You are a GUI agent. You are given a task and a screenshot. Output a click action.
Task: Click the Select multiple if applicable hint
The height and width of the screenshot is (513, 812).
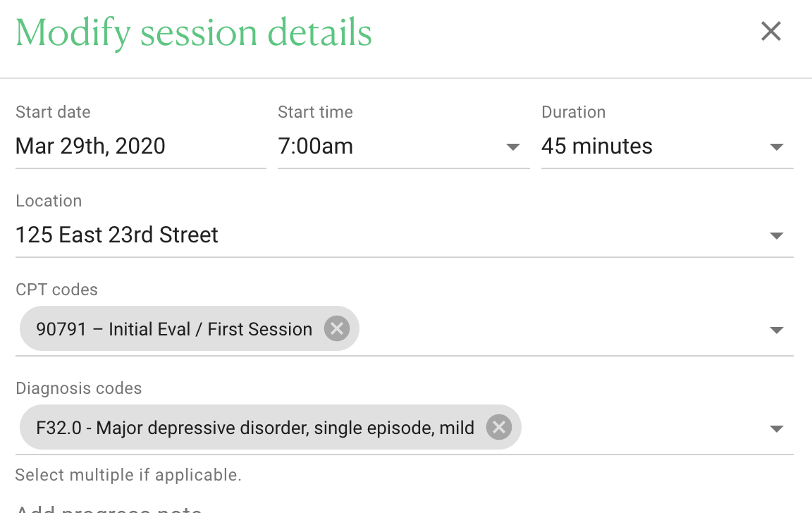click(x=128, y=475)
